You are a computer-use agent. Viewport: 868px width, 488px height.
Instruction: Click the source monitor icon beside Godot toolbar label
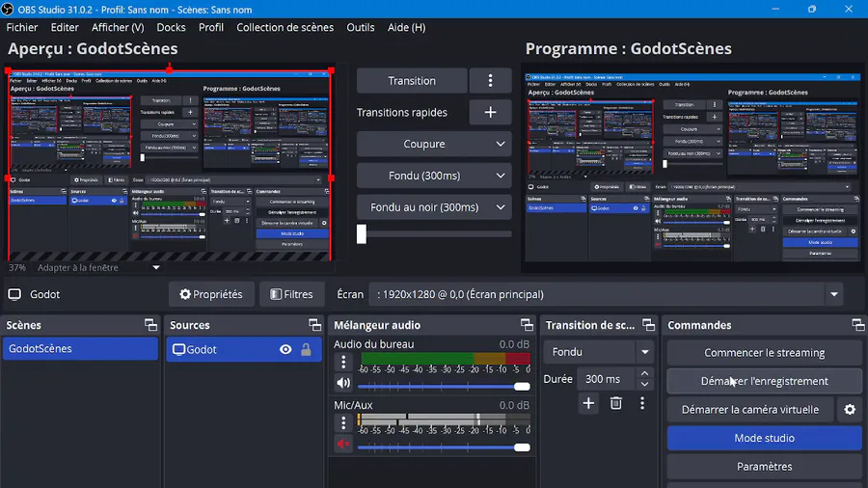[x=14, y=294]
